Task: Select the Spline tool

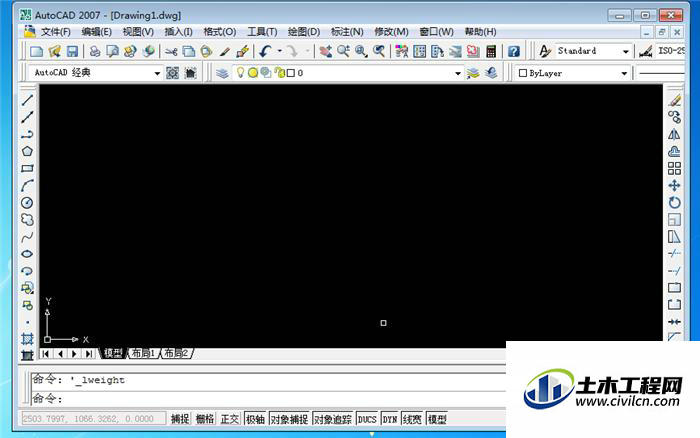Action: [x=27, y=237]
